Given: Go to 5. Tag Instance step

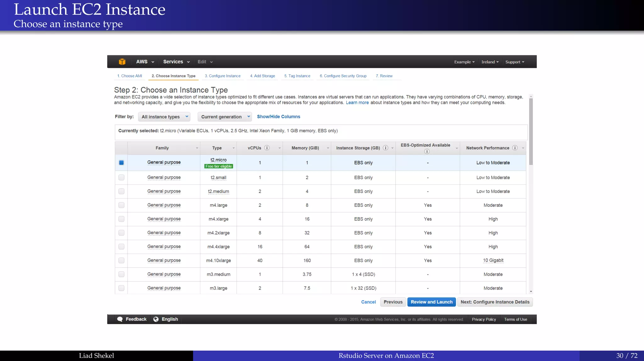Looking at the screenshot, I should (x=297, y=76).
